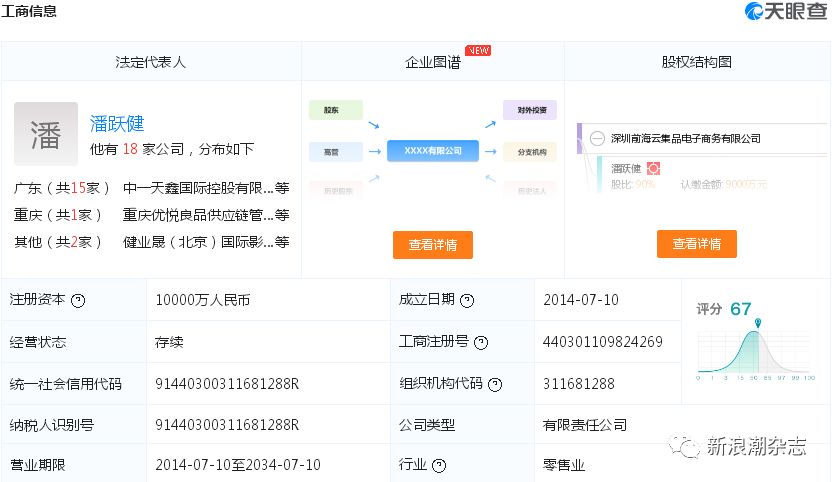Click the XXXX有限公司 center node
833x482 pixels.
coord(433,151)
